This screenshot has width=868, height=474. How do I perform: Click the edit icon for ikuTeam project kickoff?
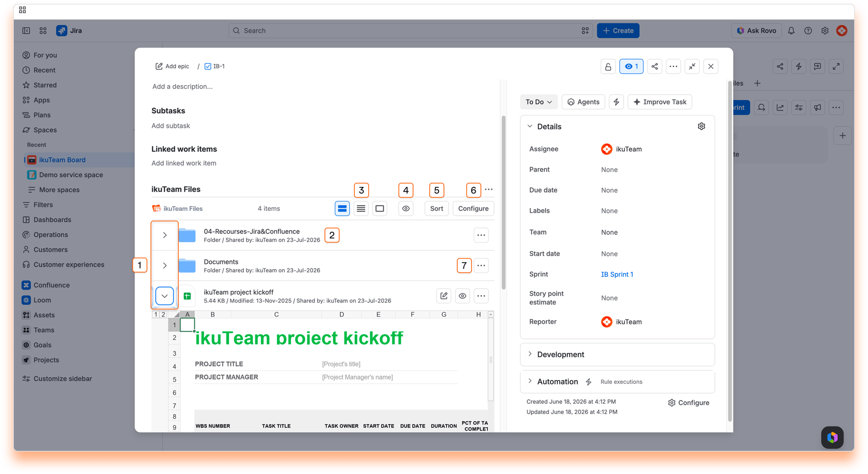click(444, 296)
